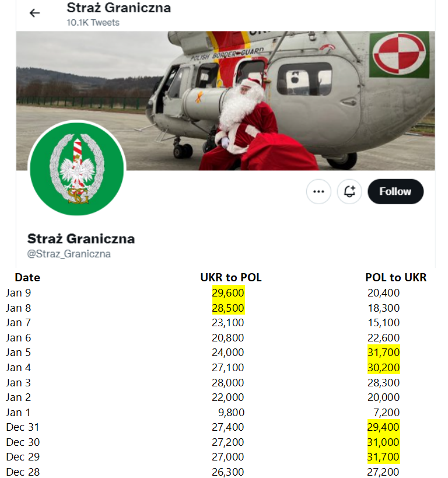Image resolution: width=448 pixels, height=478 pixels.
Task: Open the three-dot more options menu
Action: (x=318, y=191)
